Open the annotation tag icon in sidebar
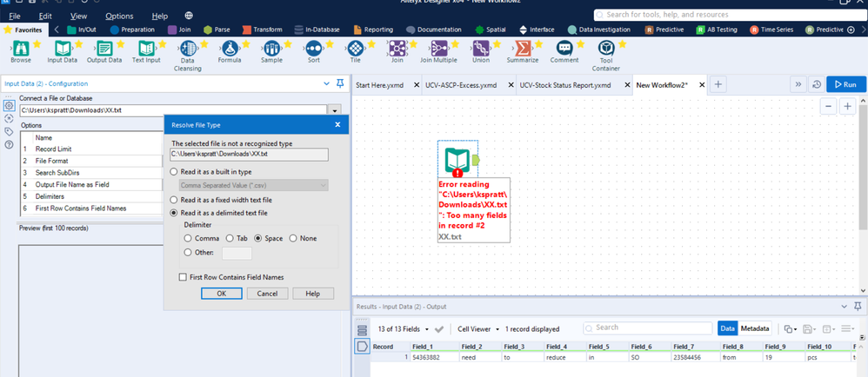Screen dimensions: 868x377 tap(9, 131)
